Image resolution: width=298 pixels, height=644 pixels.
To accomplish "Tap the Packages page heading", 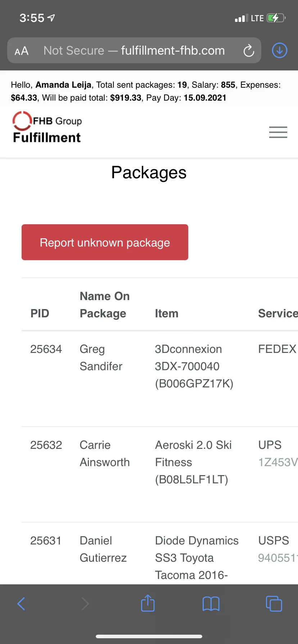I will pyautogui.click(x=149, y=173).
